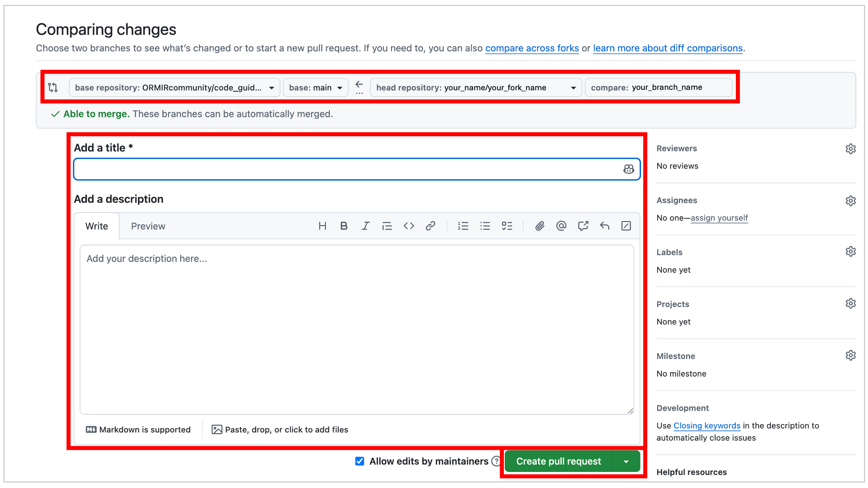This screenshot has height=488, width=868.
Task: Open learn more about diff comparisons
Action: [x=668, y=48]
